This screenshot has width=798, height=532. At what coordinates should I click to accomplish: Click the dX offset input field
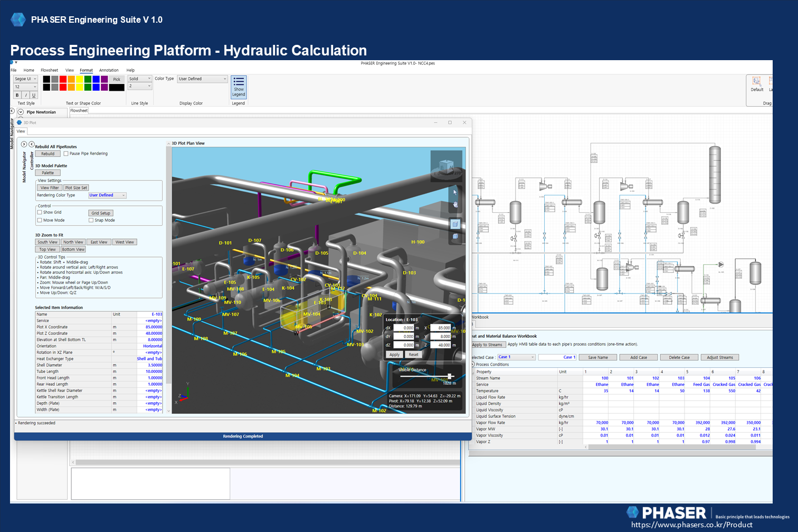pyautogui.click(x=404, y=328)
